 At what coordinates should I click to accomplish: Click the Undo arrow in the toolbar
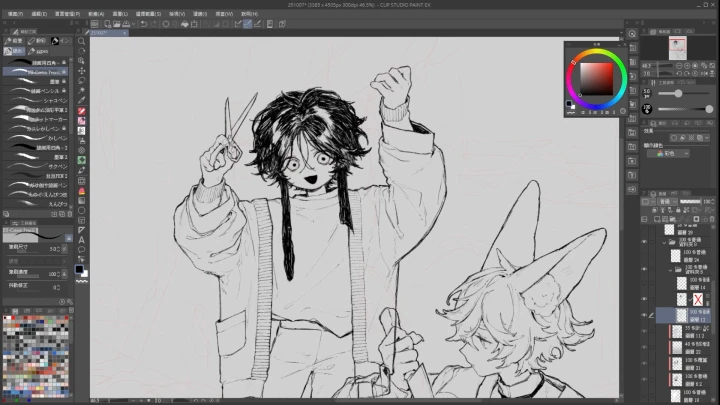pos(144,23)
